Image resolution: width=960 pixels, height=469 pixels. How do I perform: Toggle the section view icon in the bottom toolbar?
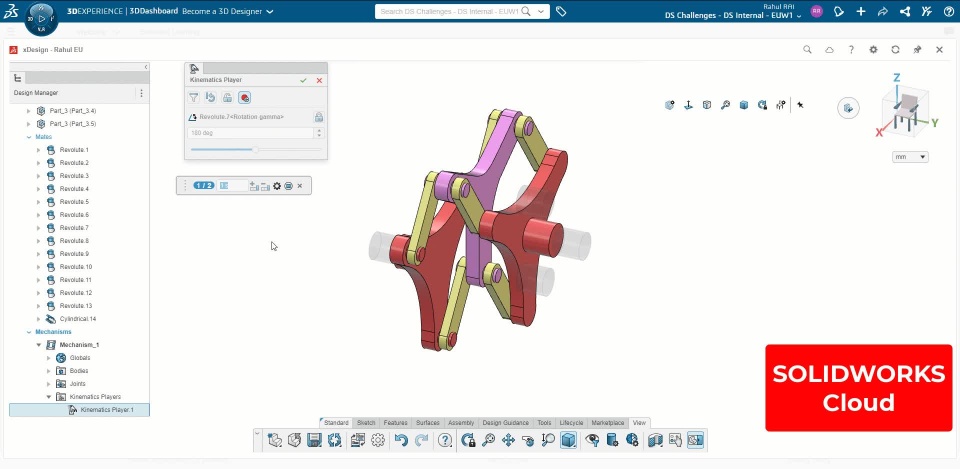pyautogui.click(x=655, y=440)
